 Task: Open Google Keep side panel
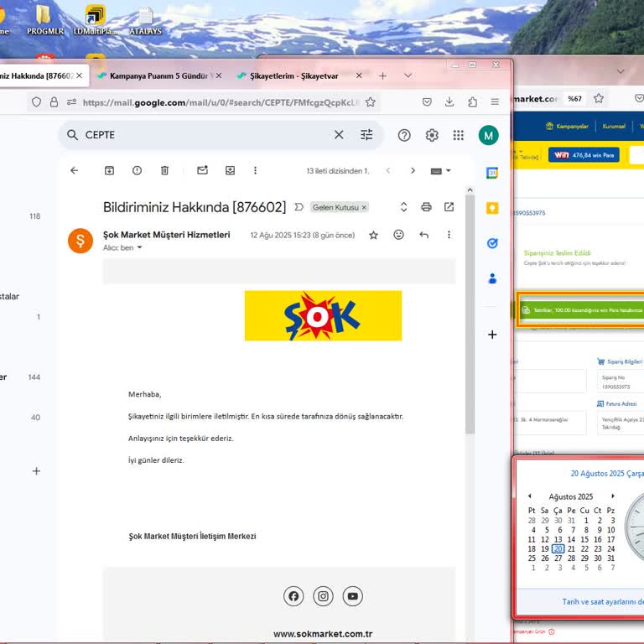pyautogui.click(x=492, y=208)
